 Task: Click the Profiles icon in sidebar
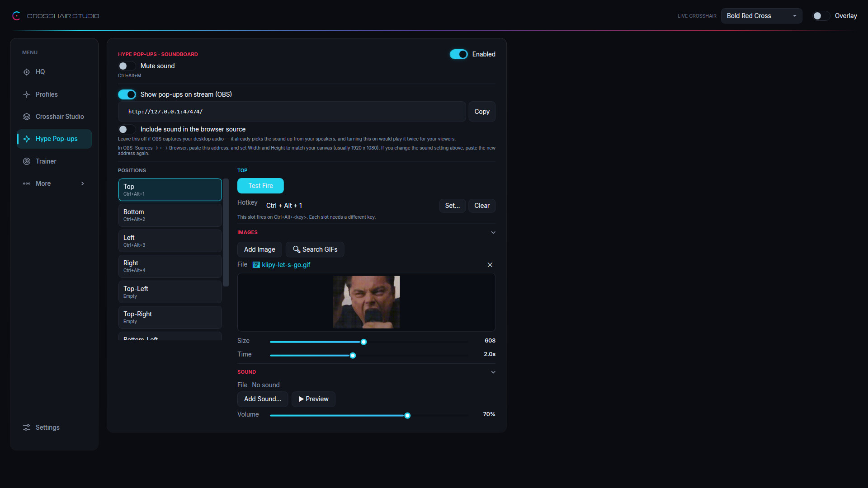[27, 94]
